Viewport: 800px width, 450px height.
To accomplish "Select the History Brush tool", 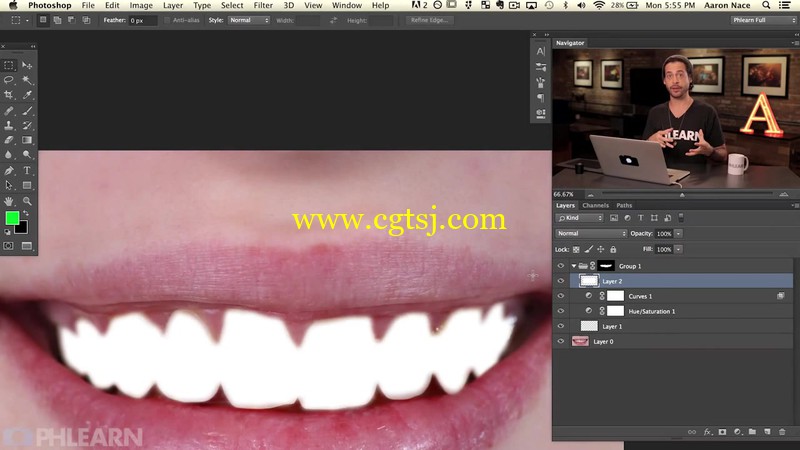I will [27, 125].
